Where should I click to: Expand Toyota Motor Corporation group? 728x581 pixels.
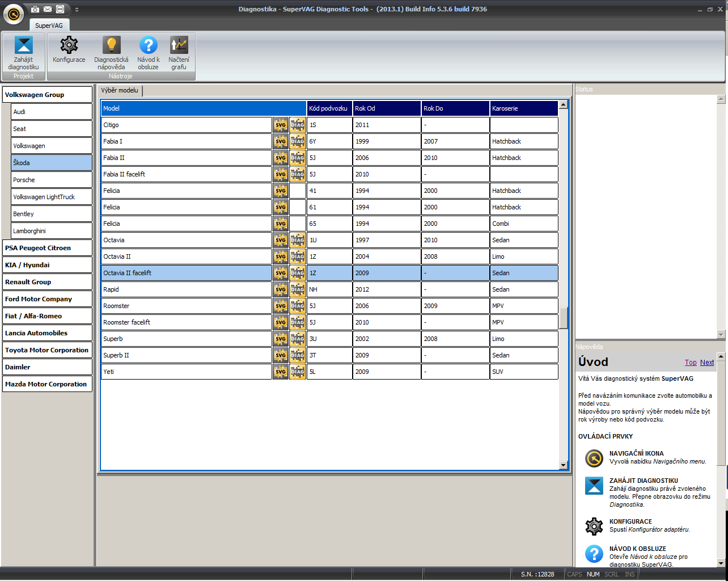pos(47,350)
